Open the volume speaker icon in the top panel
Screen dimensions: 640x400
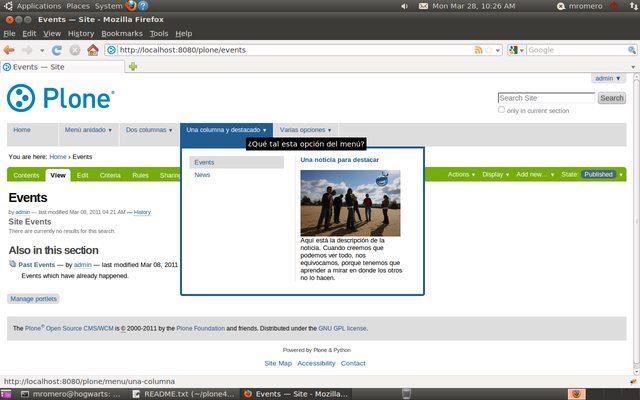point(404,6)
